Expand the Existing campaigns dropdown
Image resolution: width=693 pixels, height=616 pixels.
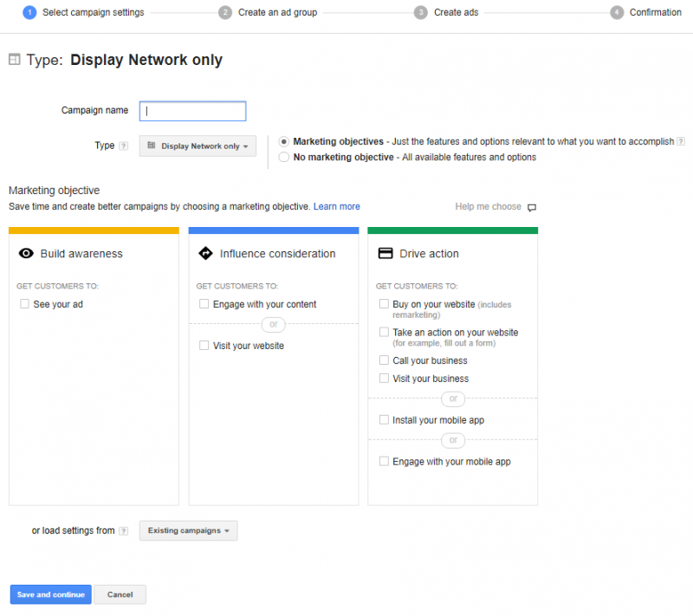pos(188,531)
